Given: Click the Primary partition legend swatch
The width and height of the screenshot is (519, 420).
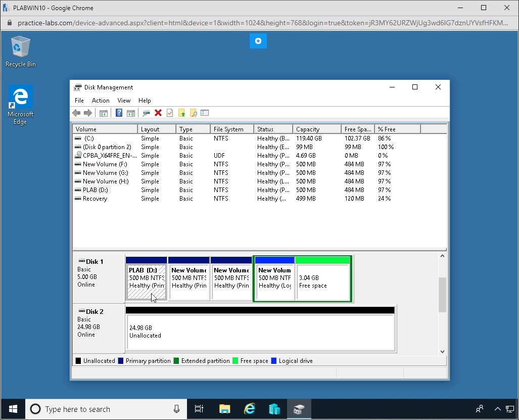Looking at the screenshot, I should tap(121, 361).
